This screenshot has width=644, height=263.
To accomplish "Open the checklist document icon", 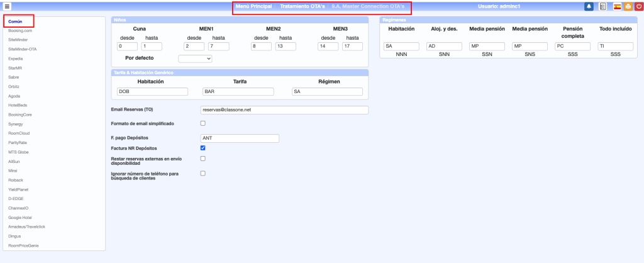I will pyautogui.click(x=602, y=6).
